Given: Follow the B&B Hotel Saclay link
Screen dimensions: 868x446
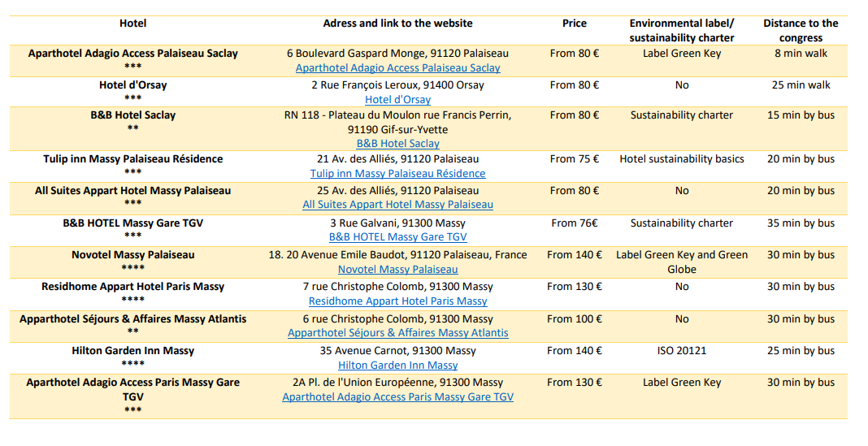Looking at the screenshot, I should point(397,144).
